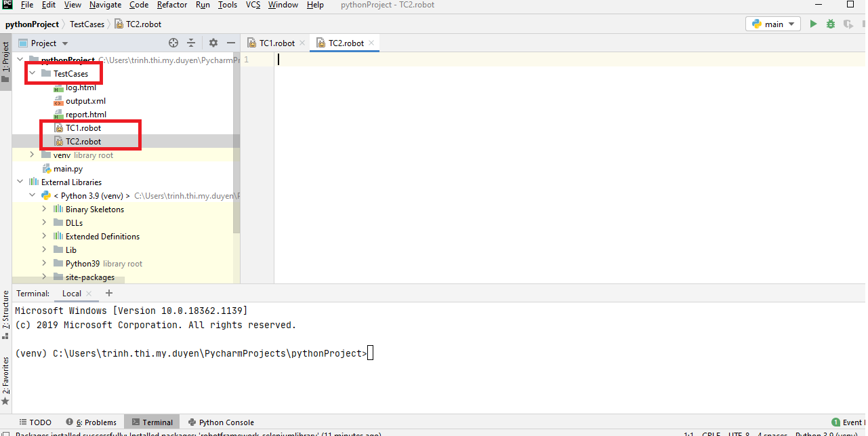
Task: Collapse all in Project panel toolbar
Action: [191, 43]
